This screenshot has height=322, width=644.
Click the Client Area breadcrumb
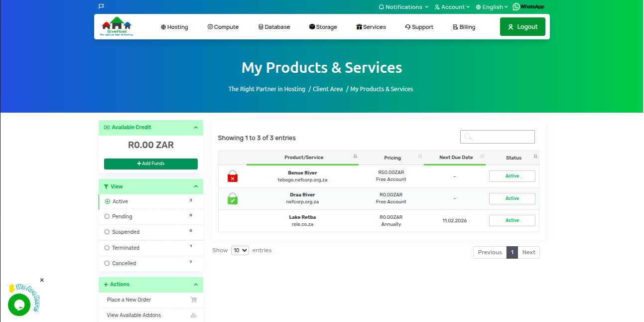328,89
